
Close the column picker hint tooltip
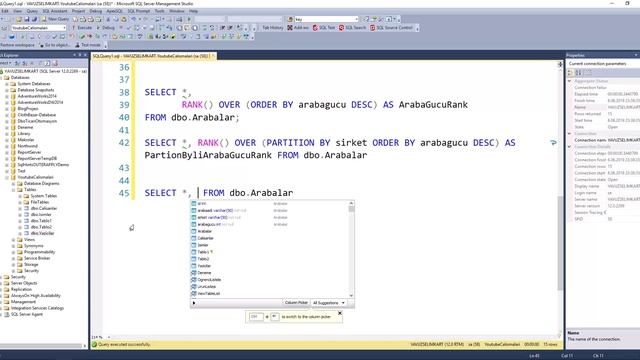pyautogui.click(x=340, y=313)
